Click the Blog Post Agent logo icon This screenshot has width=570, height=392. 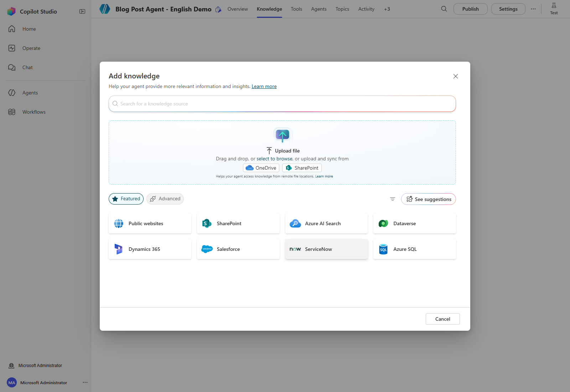click(105, 9)
